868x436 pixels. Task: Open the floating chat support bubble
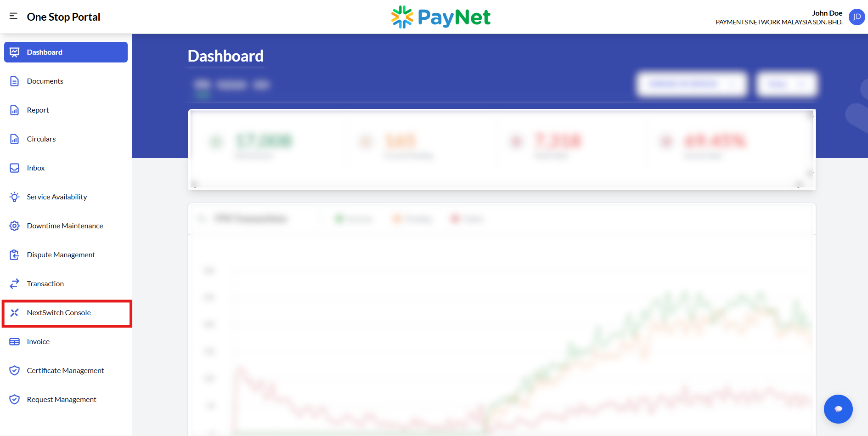[x=838, y=408]
